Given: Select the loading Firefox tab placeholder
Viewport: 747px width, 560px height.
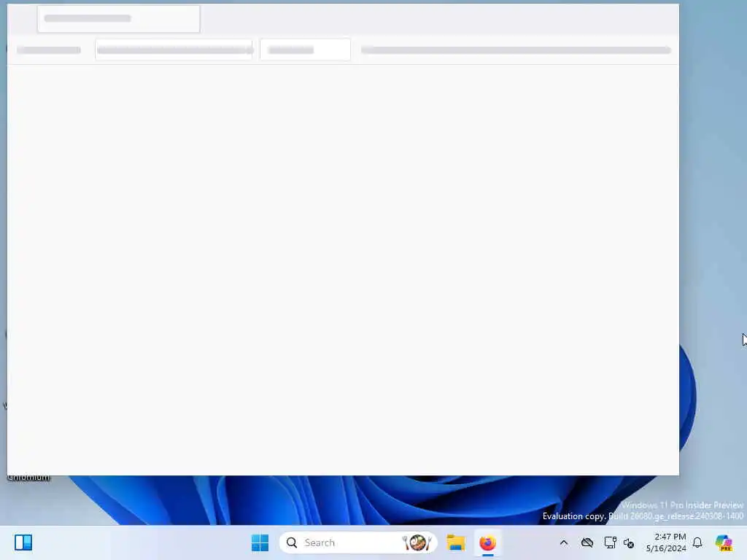Looking at the screenshot, I should [119, 18].
